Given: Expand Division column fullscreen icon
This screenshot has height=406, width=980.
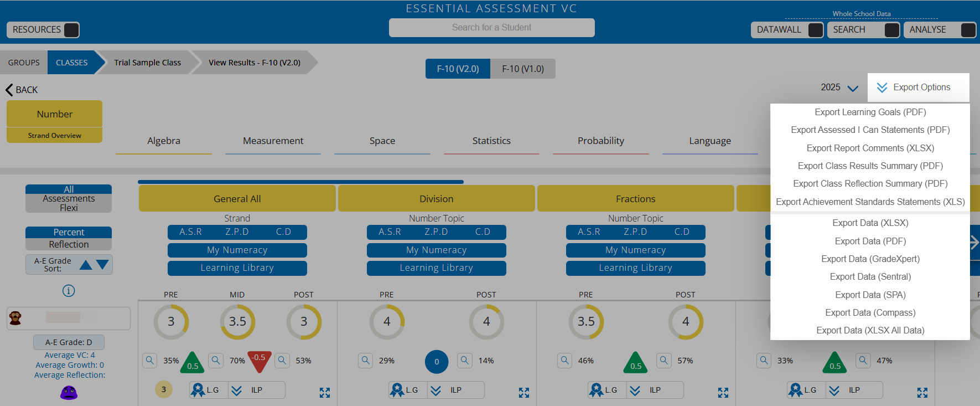Looking at the screenshot, I should click(524, 393).
